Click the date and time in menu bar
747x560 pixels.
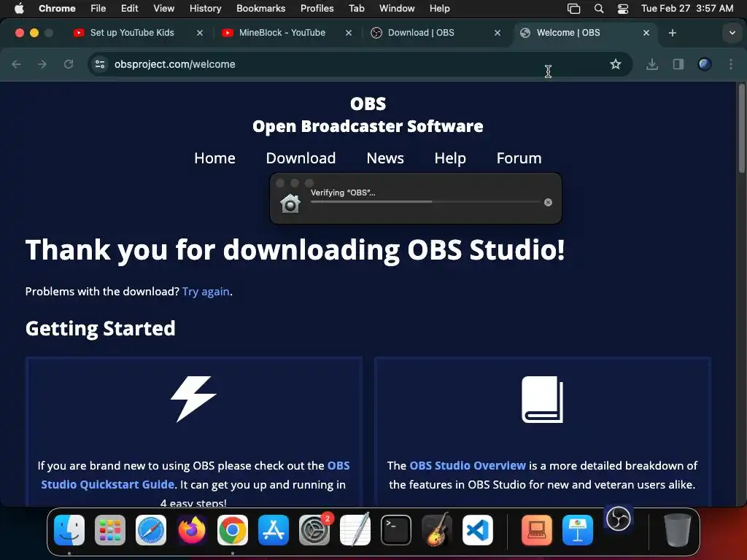point(687,8)
